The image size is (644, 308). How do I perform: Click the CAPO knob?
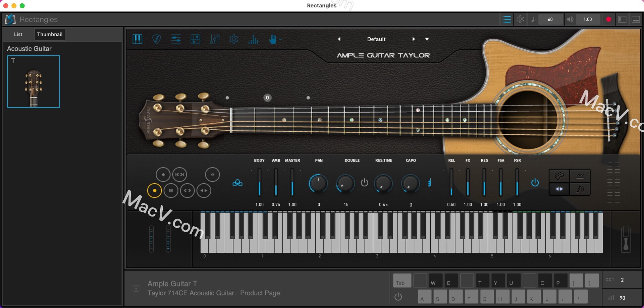coord(410,183)
